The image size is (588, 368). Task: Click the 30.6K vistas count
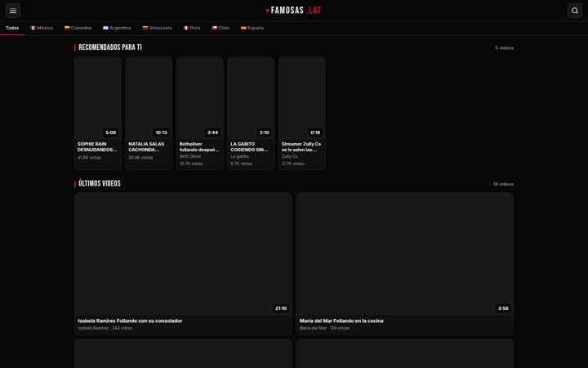140,158
